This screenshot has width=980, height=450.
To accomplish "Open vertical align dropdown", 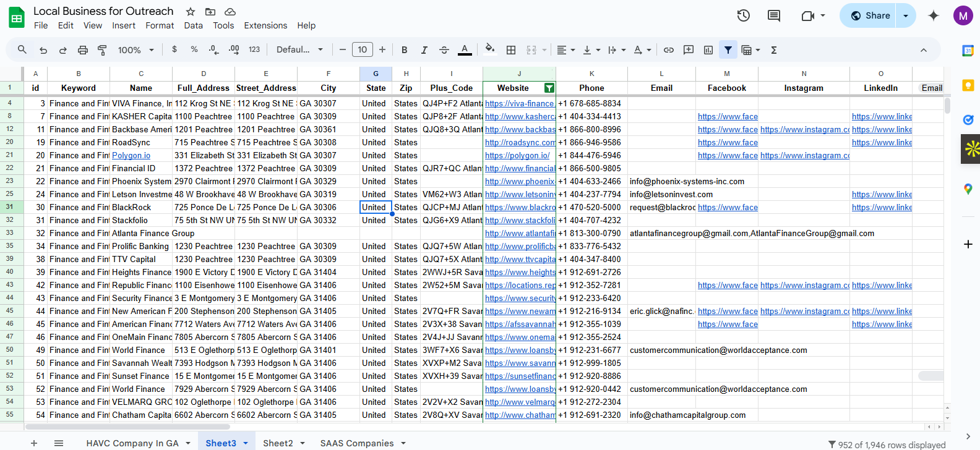I will (591, 50).
